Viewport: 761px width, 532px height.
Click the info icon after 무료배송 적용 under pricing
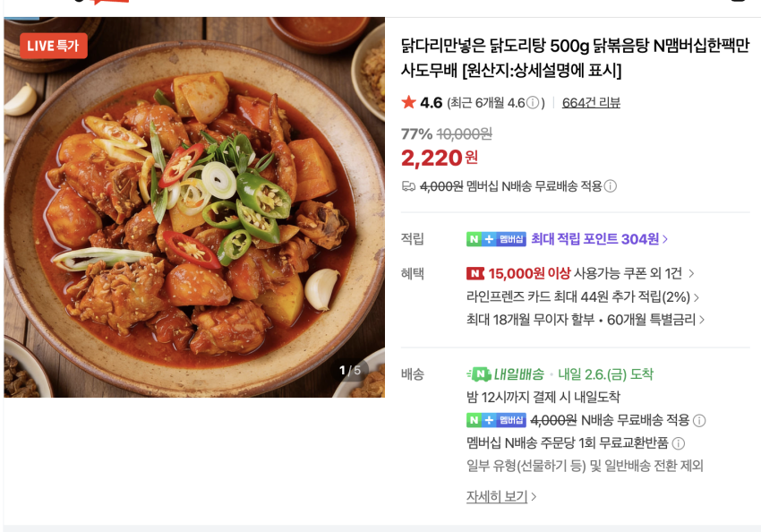tap(610, 186)
